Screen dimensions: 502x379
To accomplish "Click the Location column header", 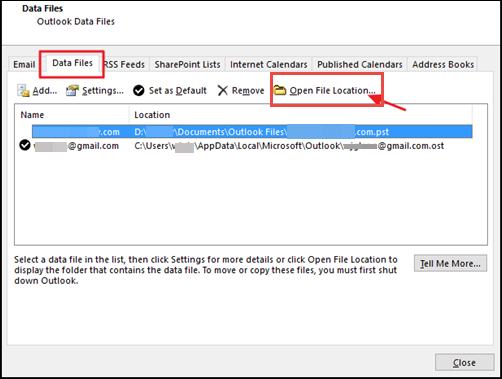I will [x=301, y=115].
